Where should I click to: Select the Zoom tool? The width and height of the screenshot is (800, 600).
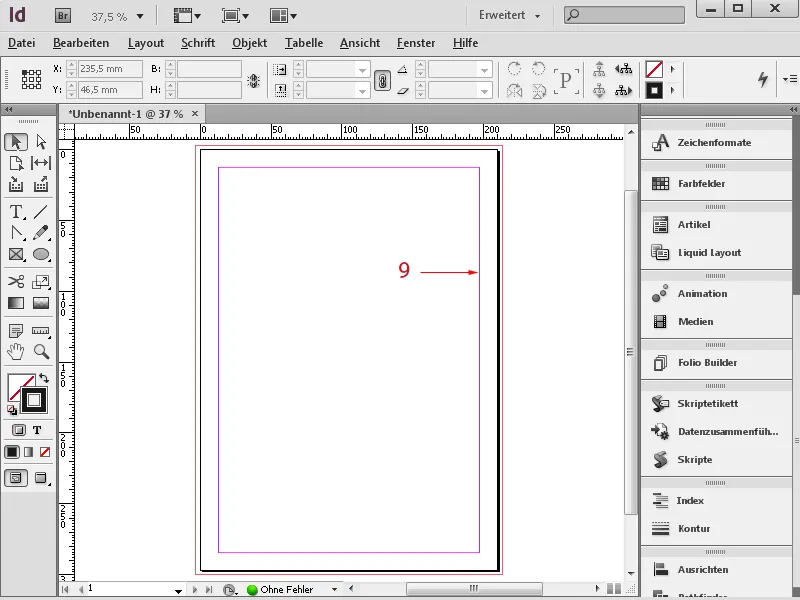coord(41,352)
